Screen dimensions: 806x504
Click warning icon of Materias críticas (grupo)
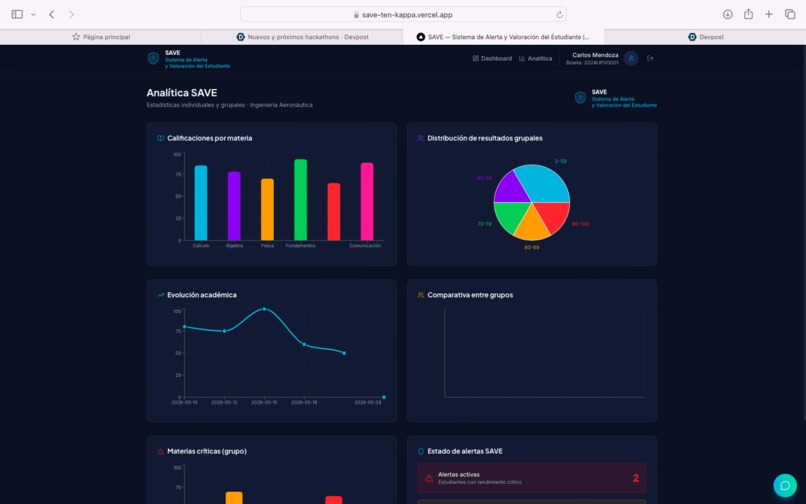pos(160,452)
